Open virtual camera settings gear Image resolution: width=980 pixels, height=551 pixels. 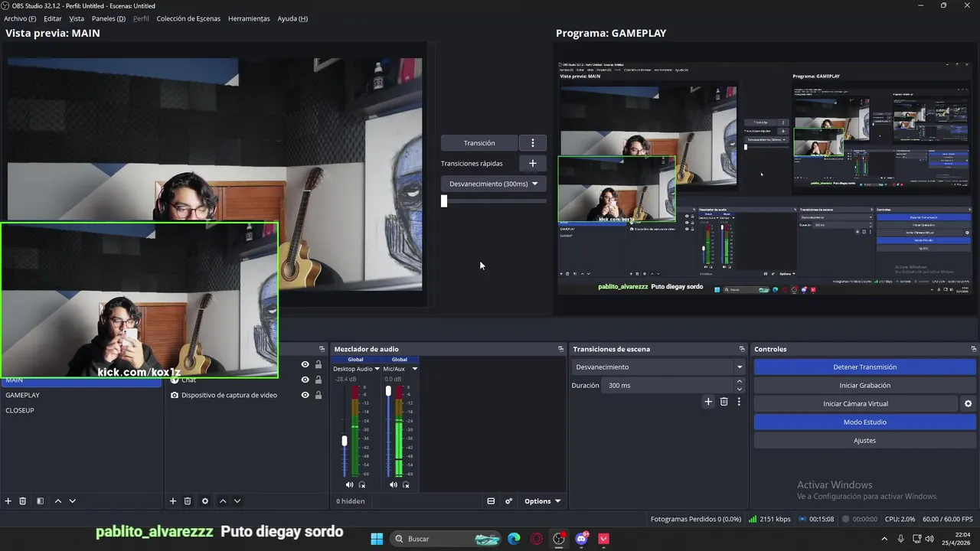[x=968, y=404]
